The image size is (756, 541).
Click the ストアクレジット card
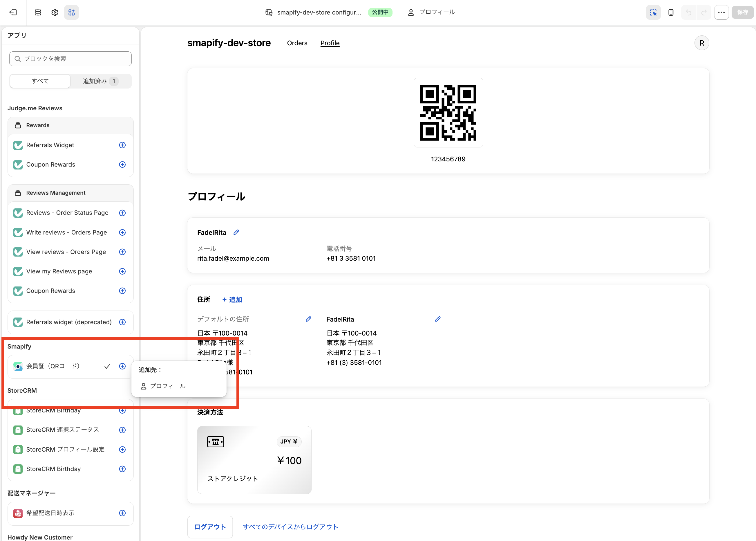click(x=254, y=460)
